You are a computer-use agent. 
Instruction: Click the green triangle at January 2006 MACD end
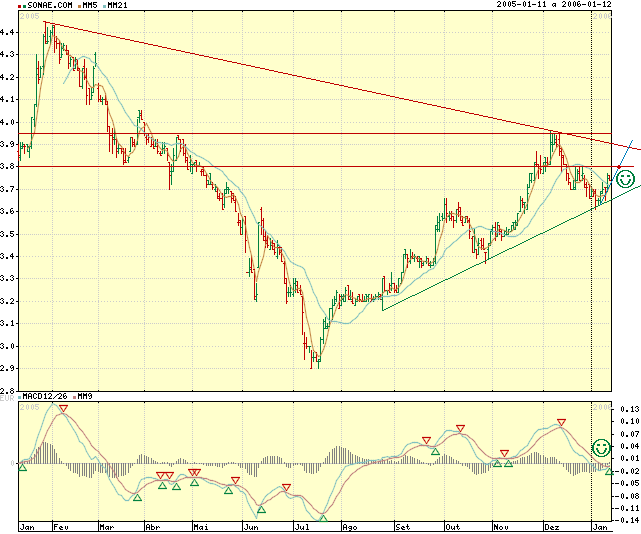click(x=609, y=471)
